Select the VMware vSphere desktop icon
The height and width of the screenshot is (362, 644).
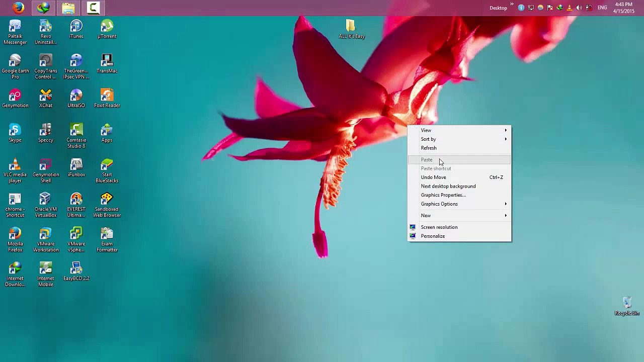76,240
